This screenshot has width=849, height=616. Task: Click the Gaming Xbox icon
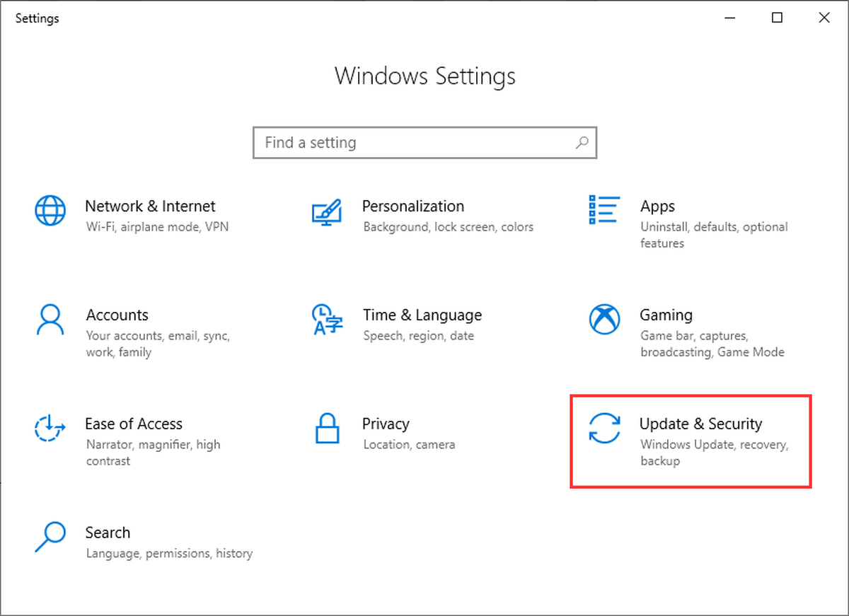pos(604,320)
